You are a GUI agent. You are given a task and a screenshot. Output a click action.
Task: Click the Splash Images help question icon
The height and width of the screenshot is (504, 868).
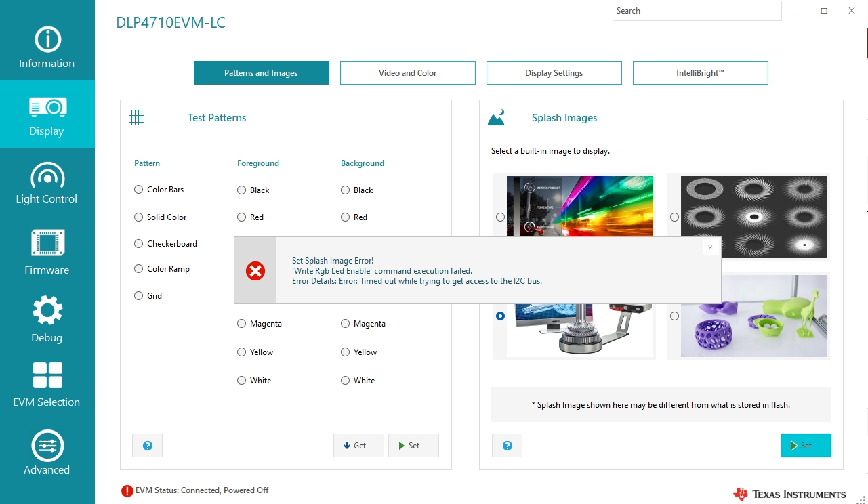click(507, 446)
